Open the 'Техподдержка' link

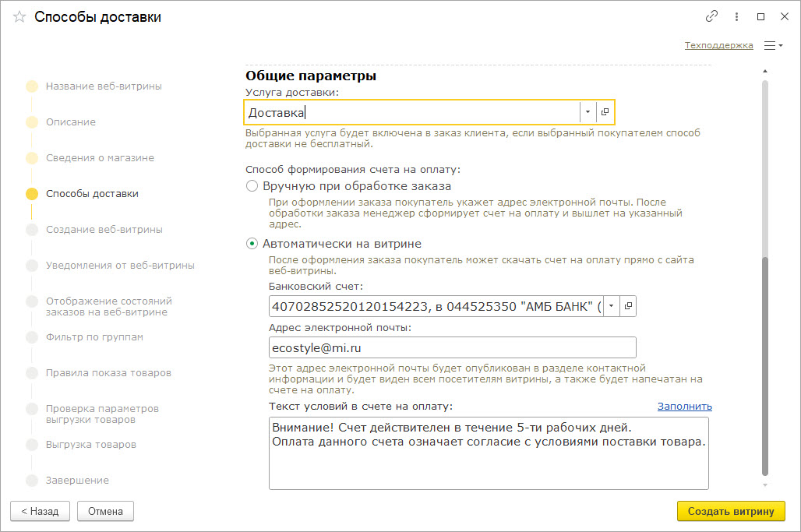718,46
